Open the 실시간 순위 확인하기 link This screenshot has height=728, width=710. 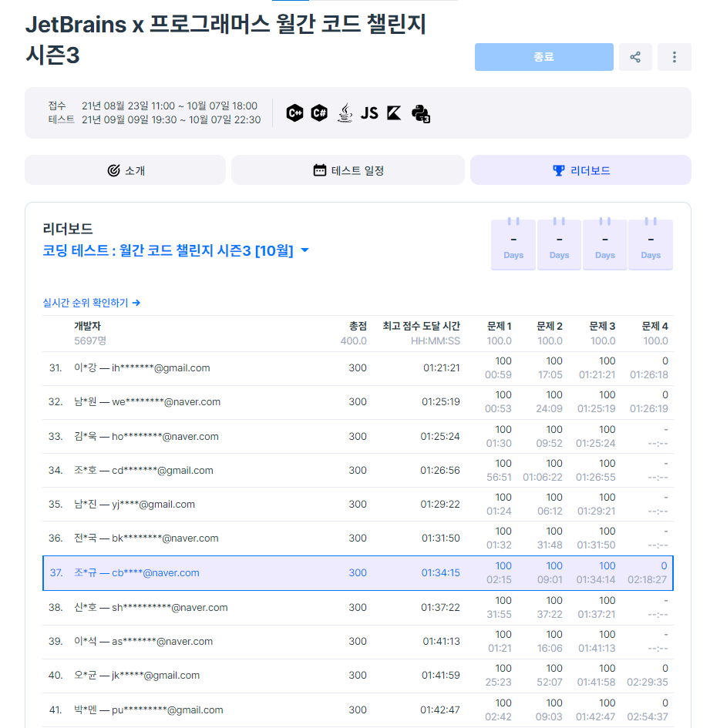pos(92,303)
